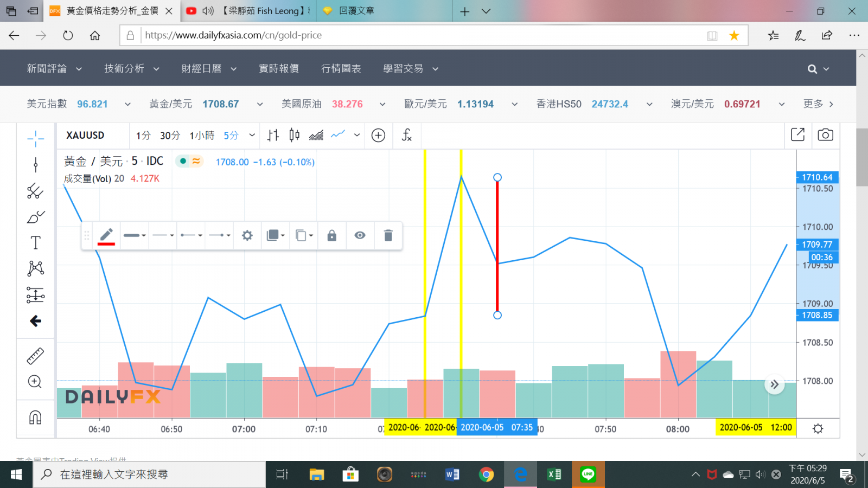Open the indicators fx menu

[406, 135]
